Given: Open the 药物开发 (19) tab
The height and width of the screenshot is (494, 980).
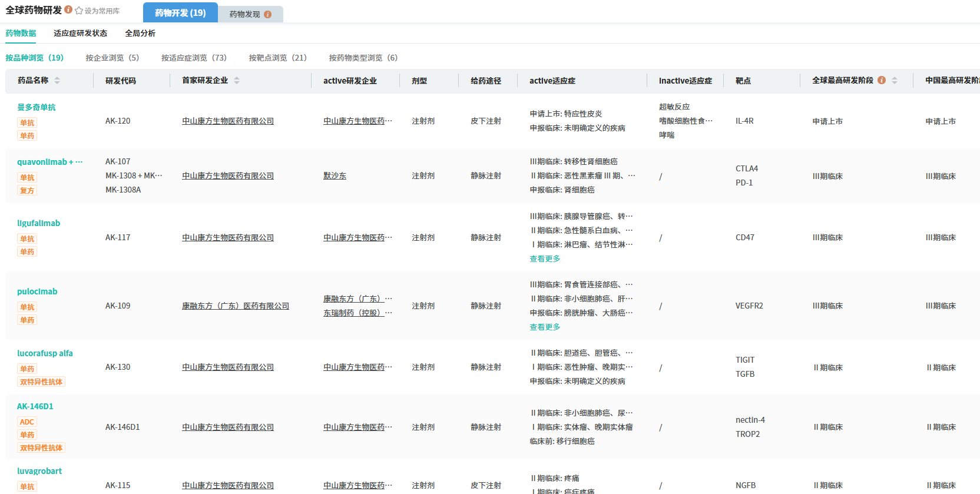Looking at the screenshot, I should (180, 12).
